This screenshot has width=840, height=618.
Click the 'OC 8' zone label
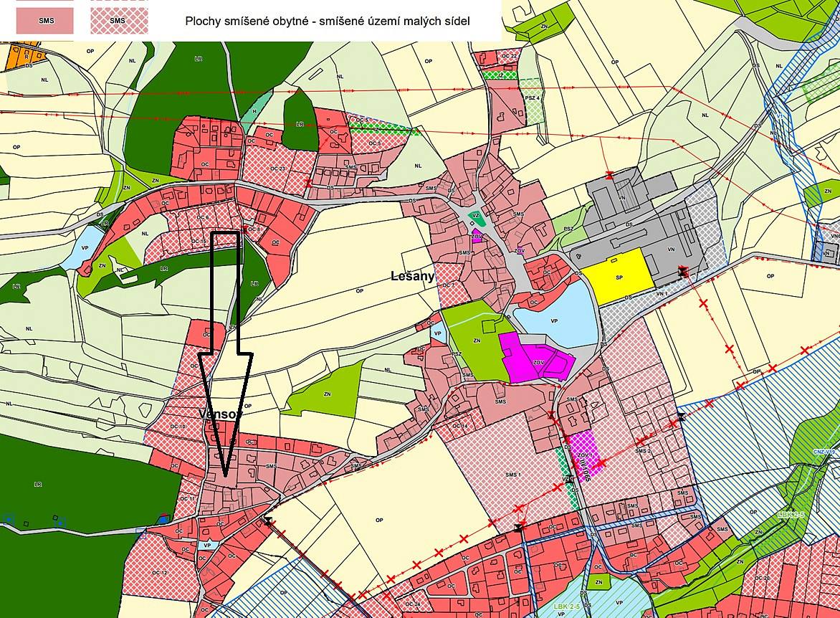click(254, 229)
